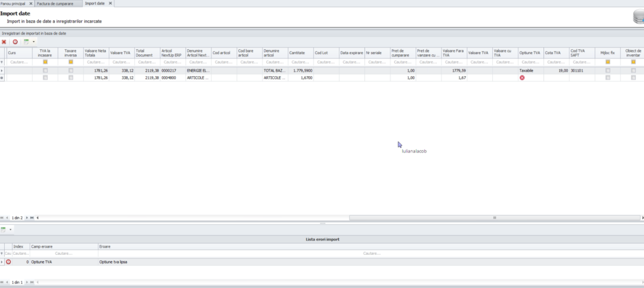Jump to last record in upper grid navigator
Viewport: 644px width, 288px height.
(x=32, y=218)
